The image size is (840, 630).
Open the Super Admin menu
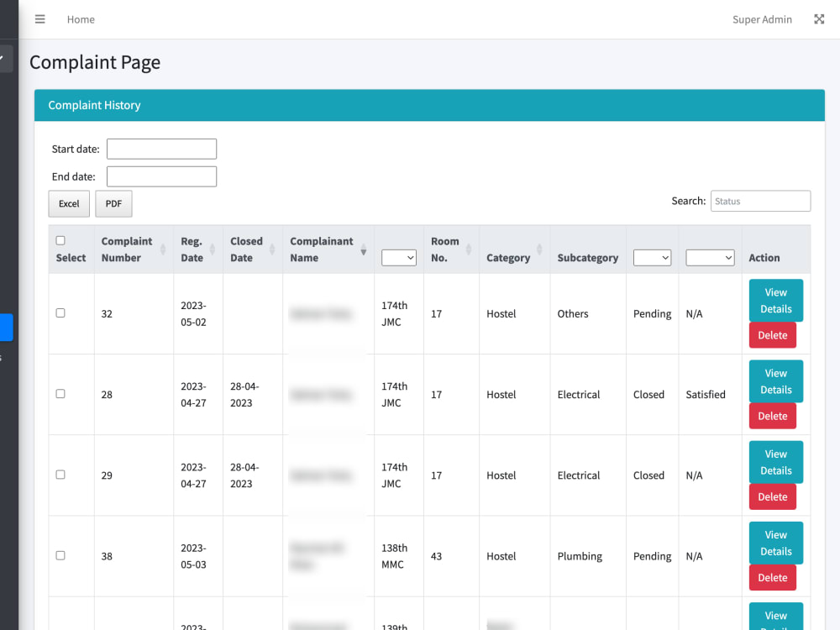(762, 19)
